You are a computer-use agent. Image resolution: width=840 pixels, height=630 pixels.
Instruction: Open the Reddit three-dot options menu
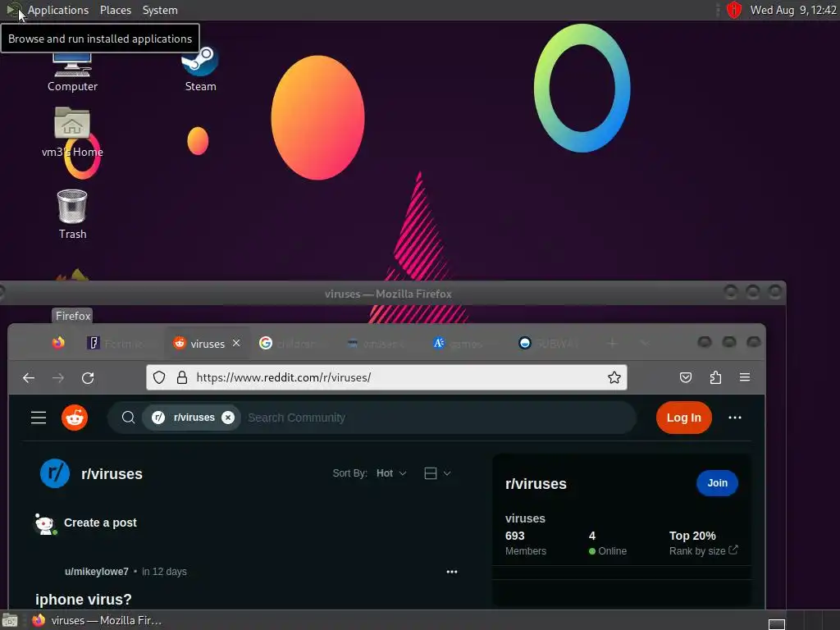(735, 418)
